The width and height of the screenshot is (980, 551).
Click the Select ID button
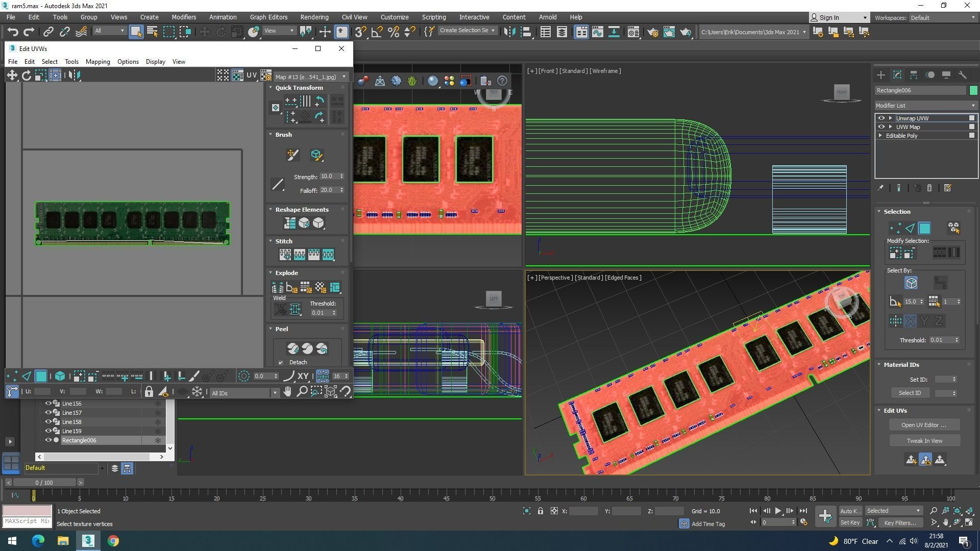point(910,393)
